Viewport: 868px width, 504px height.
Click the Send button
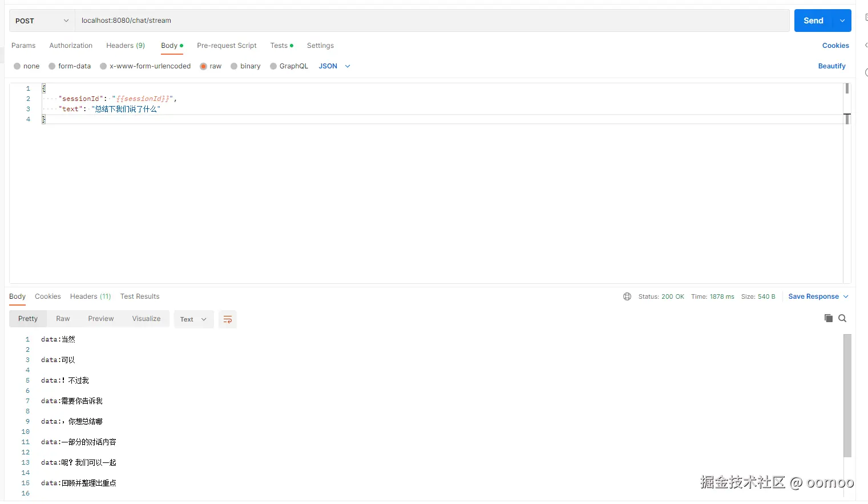point(813,21)
